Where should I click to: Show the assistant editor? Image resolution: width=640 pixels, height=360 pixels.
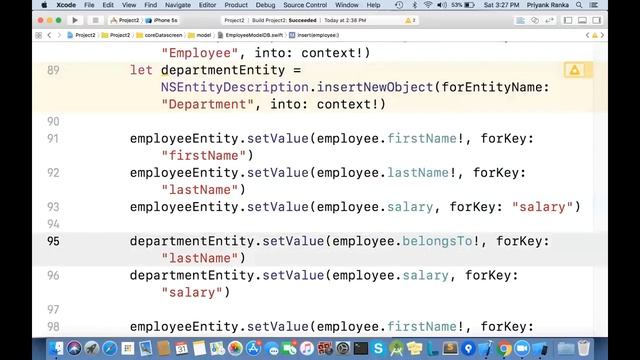point(535,20)
